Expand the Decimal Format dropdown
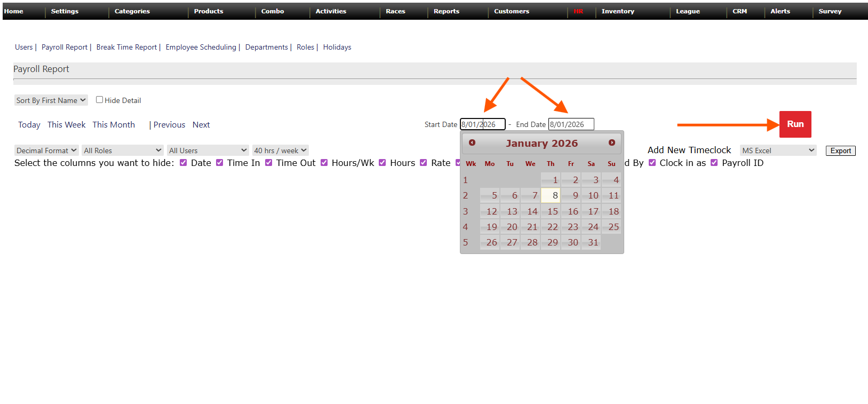The width and height of the screenshot is (868, 404). [46, 150]
